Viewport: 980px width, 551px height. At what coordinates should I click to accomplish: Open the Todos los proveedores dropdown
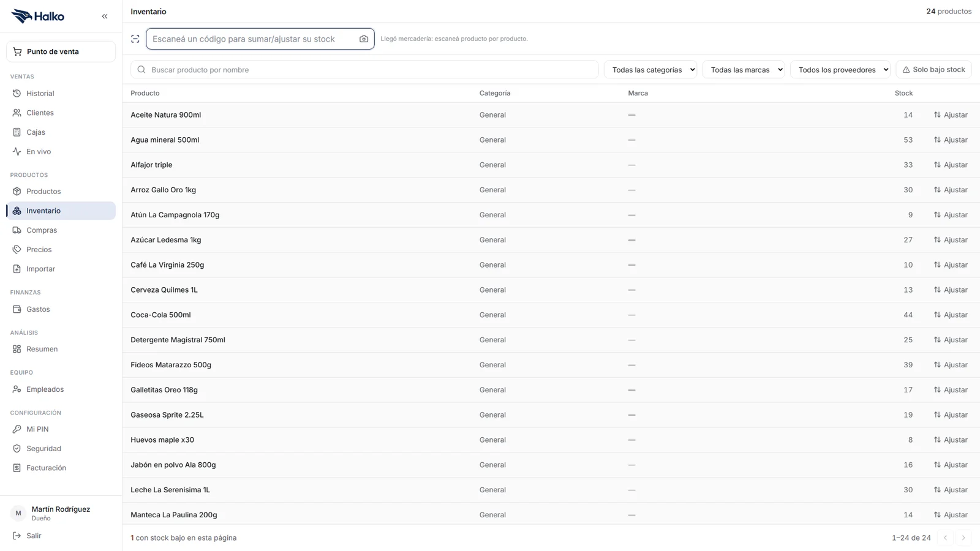(x=840, y=70)
